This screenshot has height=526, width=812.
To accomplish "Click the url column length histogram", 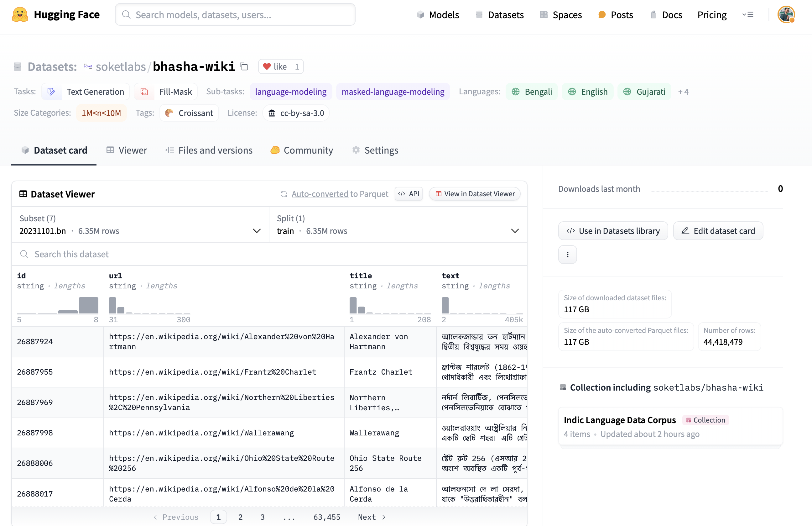I will (x=149, y=305).
